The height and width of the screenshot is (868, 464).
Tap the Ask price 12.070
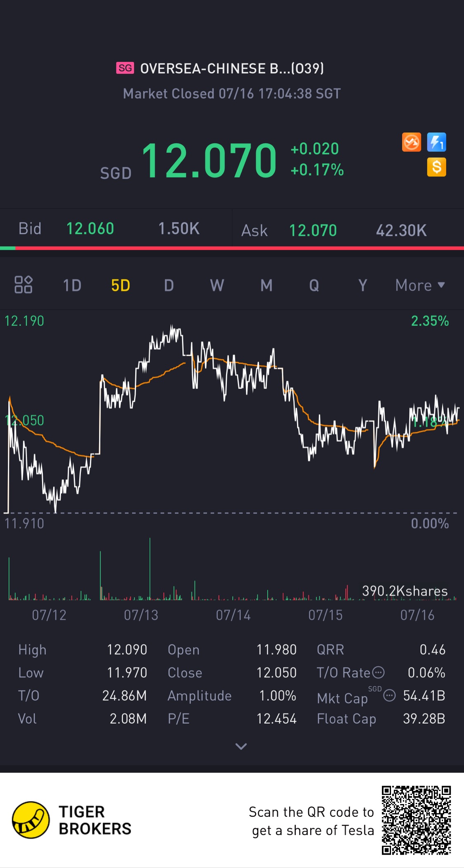[x=313, y=231]
